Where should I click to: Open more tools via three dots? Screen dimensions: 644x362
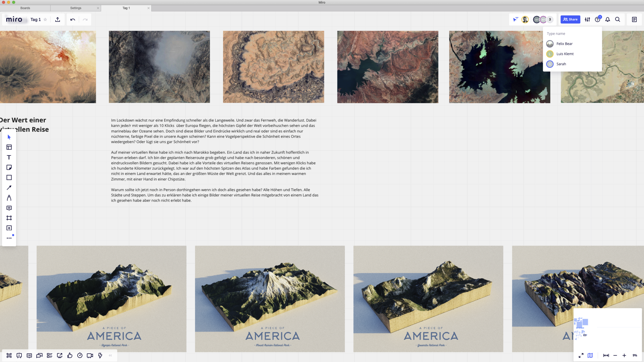[9, 238]
